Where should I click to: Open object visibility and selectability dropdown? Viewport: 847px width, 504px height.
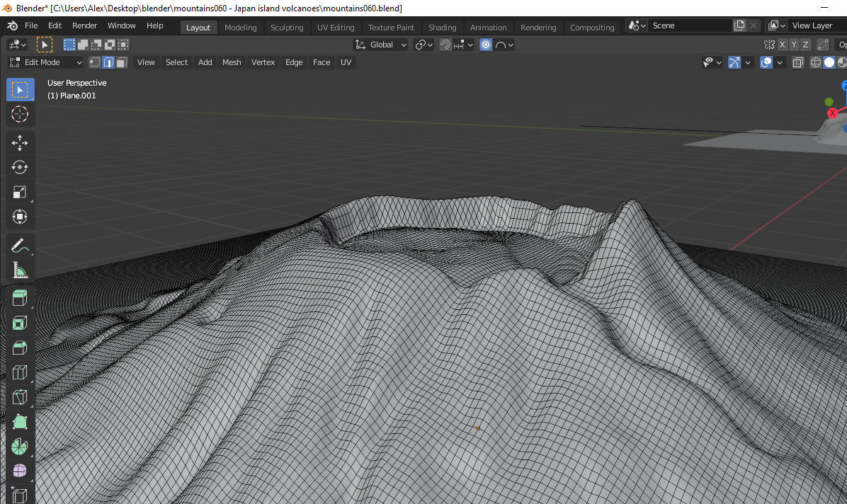[x=712, y=63]
